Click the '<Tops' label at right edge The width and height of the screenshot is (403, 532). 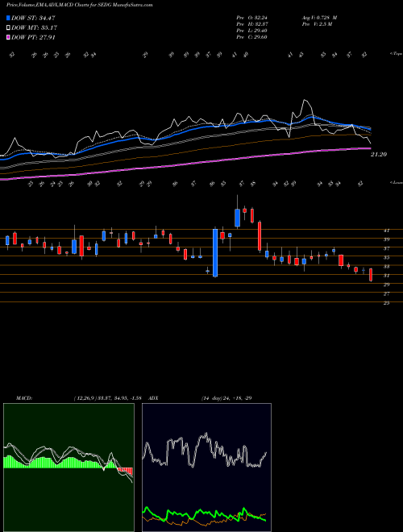pos(396,54)
